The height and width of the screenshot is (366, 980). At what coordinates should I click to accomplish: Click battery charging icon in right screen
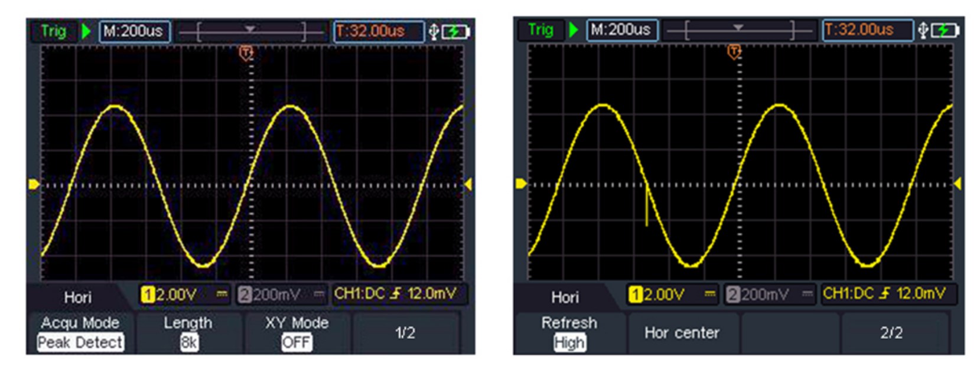(945, 30)
